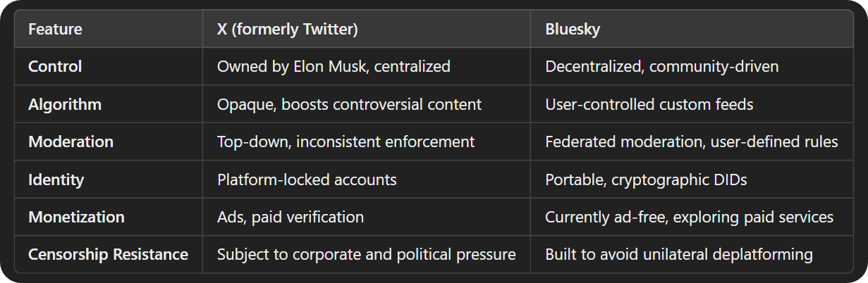
Task: Click the Ads, paid verification cell
Action: (x=291, y=217)
